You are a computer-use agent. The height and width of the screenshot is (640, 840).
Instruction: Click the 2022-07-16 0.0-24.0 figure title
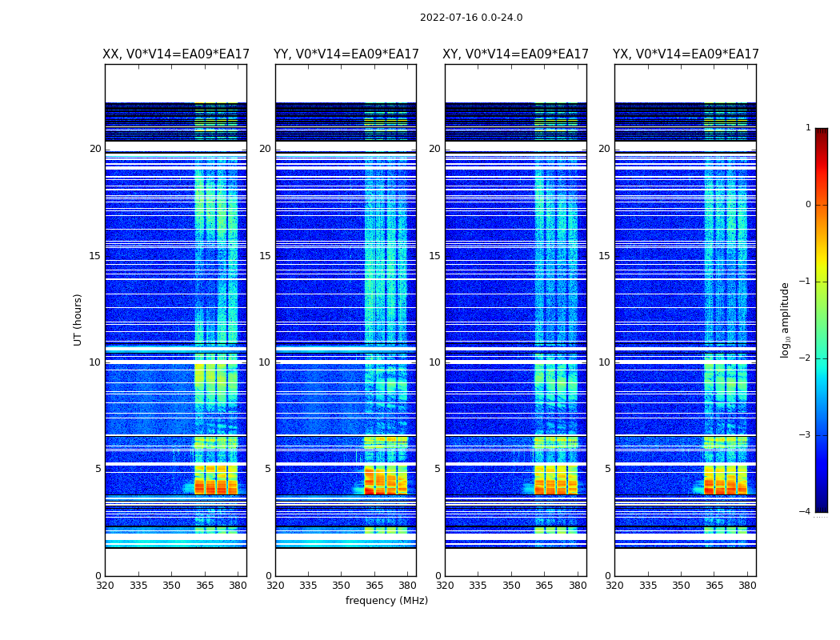click(471, 17)
